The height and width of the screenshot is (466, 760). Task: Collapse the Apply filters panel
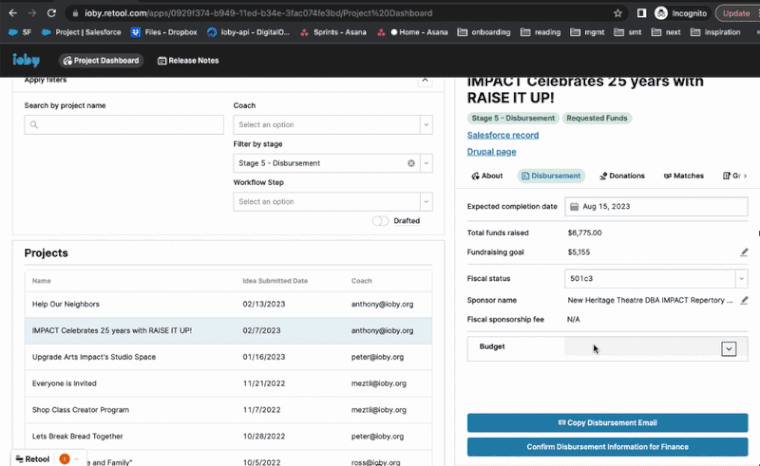click(x=425, y=80)
